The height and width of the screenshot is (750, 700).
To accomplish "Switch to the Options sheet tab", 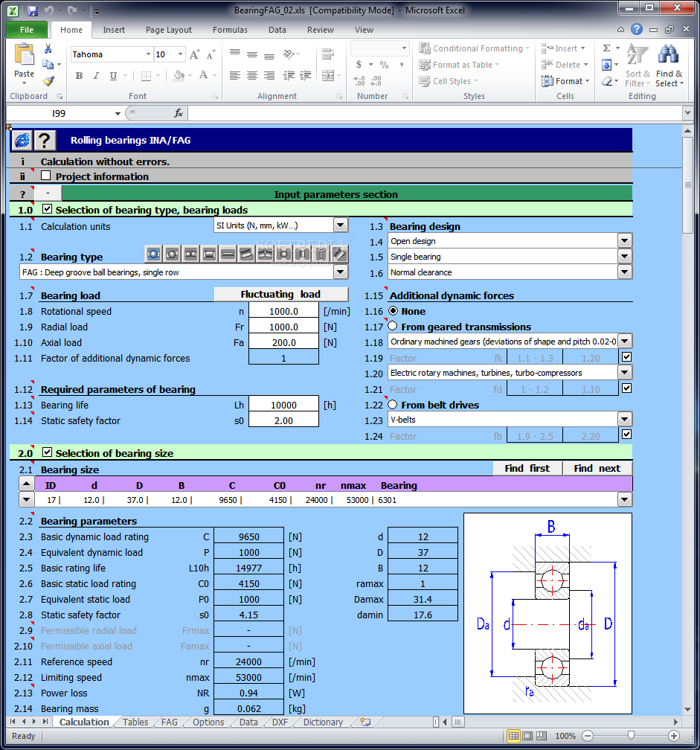I will point(208,722).
